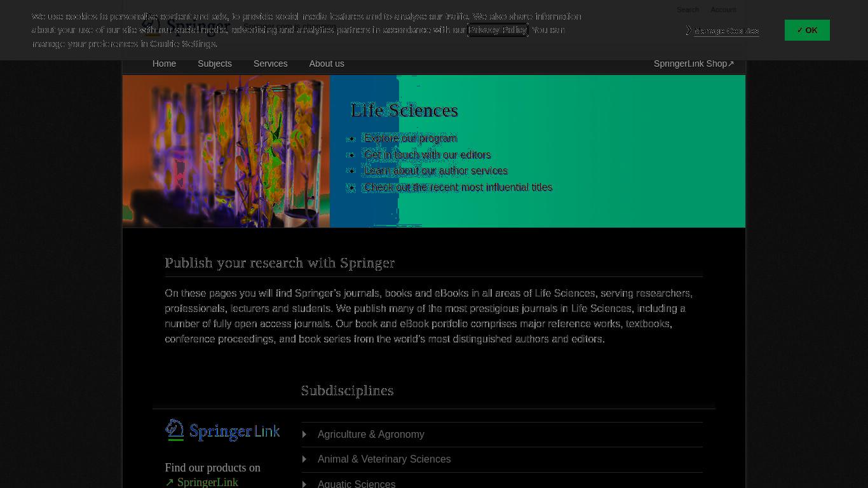The image size is (868, 488).
Task: Open Manage Cookies settings
Action: click(726, 30)
